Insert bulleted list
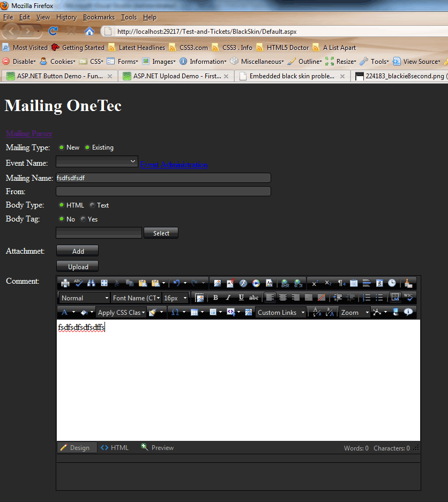The width and height of the screenshot is (448, 502). pos(379,298)
